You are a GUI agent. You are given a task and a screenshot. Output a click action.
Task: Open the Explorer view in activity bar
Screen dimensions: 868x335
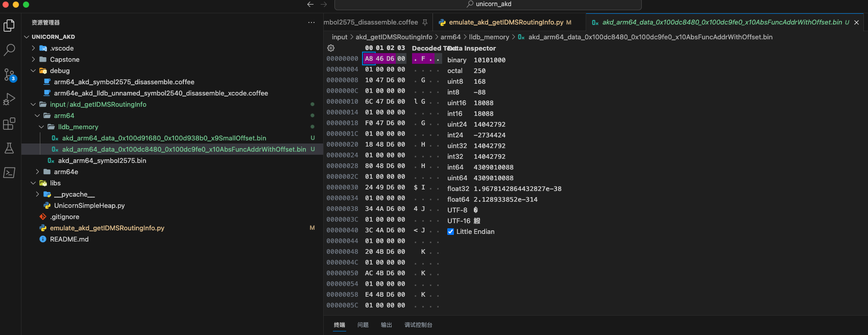click(9, 25)
